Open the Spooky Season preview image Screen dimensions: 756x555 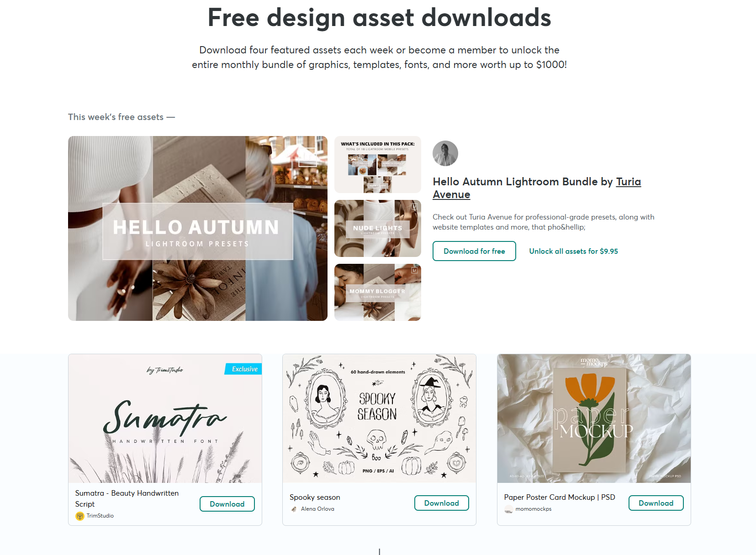click(x=379, y=419)
